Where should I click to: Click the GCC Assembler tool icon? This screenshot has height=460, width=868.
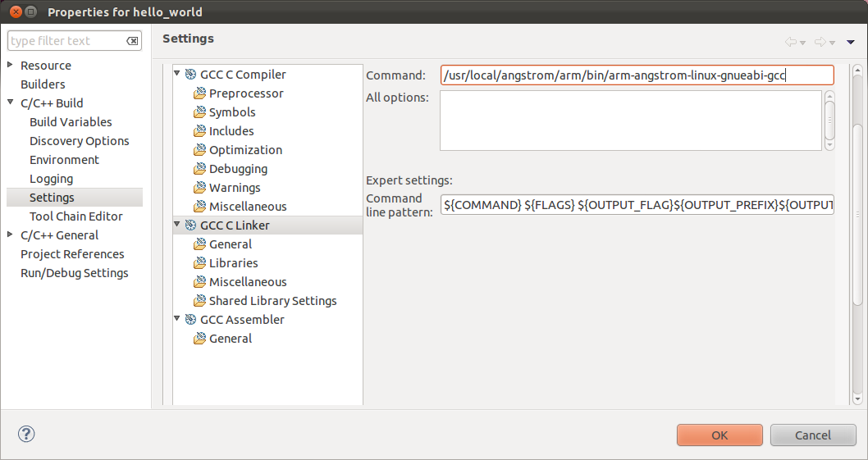[190, 320]
